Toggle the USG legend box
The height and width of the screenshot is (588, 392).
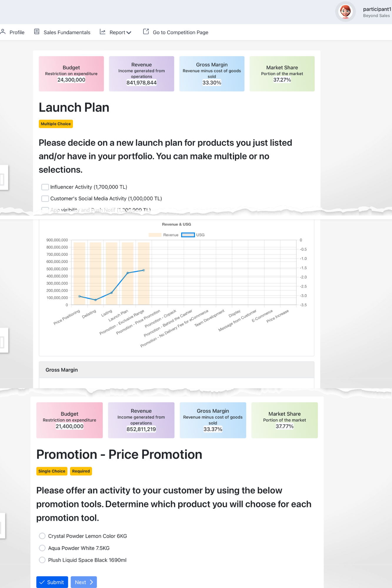(188, 235)
